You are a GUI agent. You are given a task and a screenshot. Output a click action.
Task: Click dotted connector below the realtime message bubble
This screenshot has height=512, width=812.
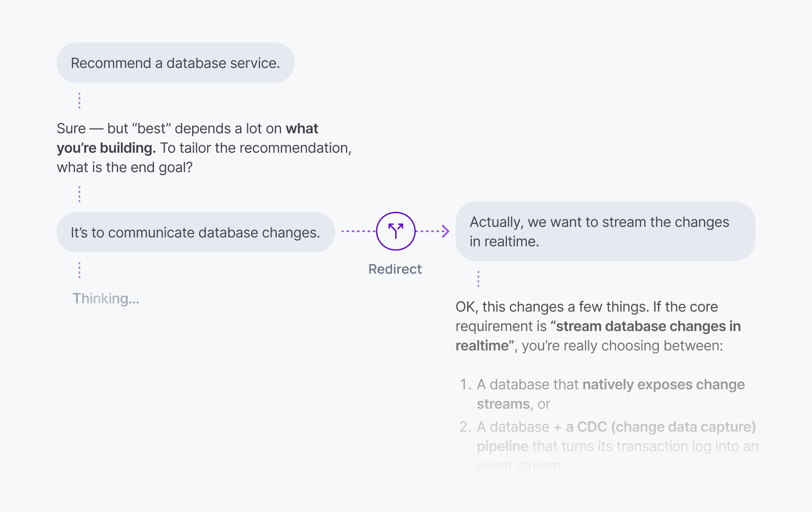[x=478, y=279]
